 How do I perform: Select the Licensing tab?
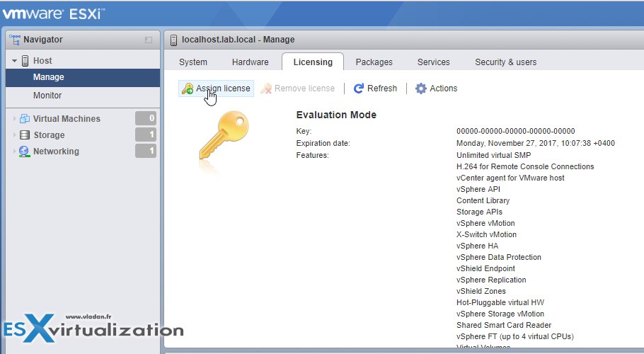click(x=313, y=62)
